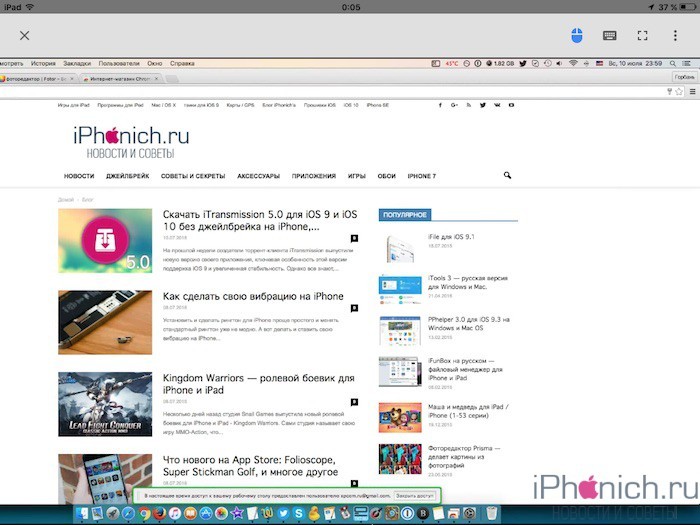Open Skype from the dock
The height and width of the screenshot is (525, 700).
click(299, 514)
